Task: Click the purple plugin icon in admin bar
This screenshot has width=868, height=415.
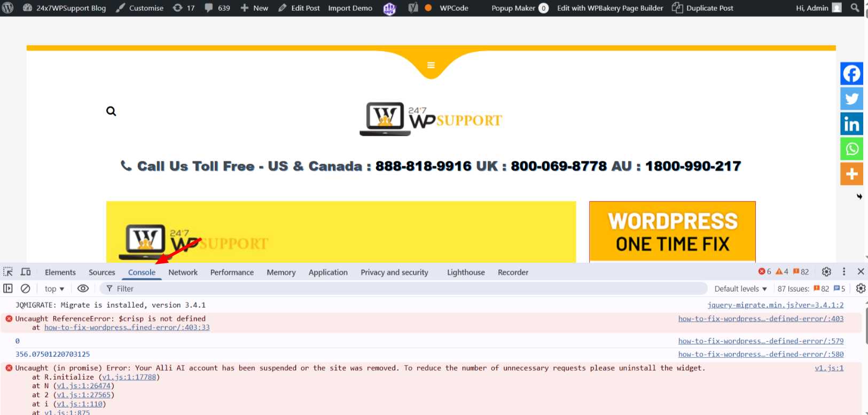Action: click(x=389, y=9)
